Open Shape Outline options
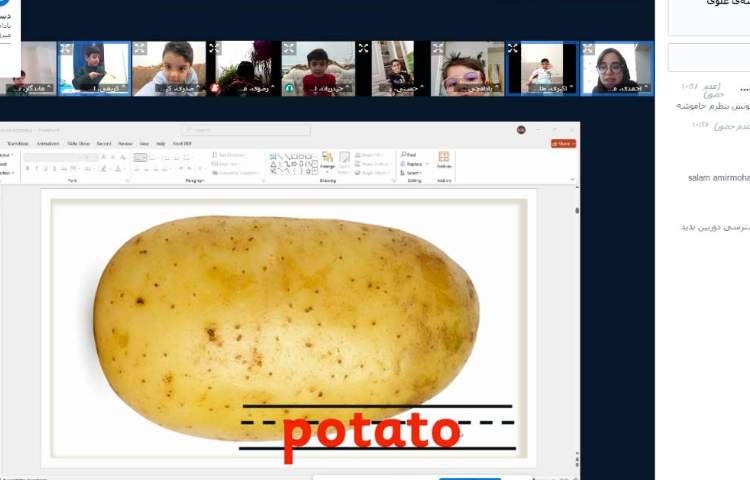Viewport: 750px width, 480px height. click(373, 164)
